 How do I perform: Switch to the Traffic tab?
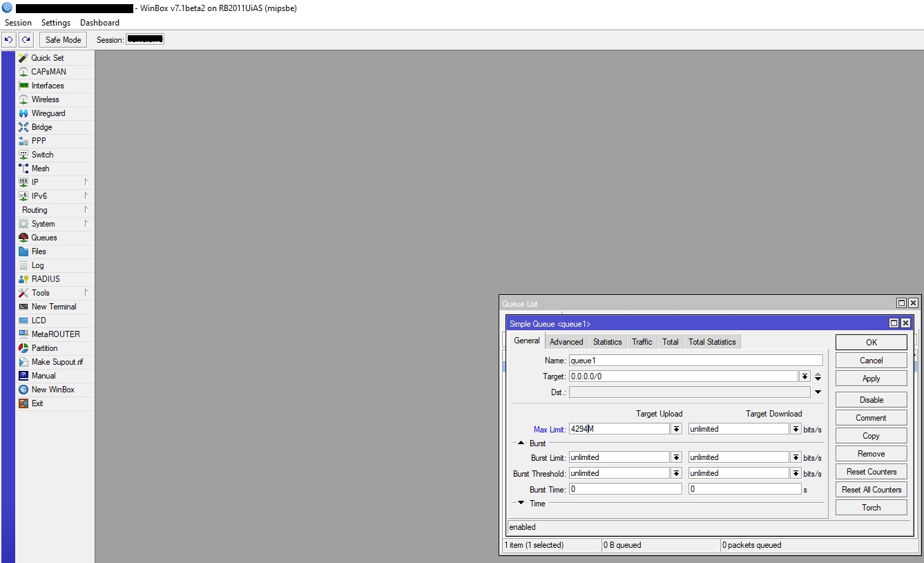point(642,341)
